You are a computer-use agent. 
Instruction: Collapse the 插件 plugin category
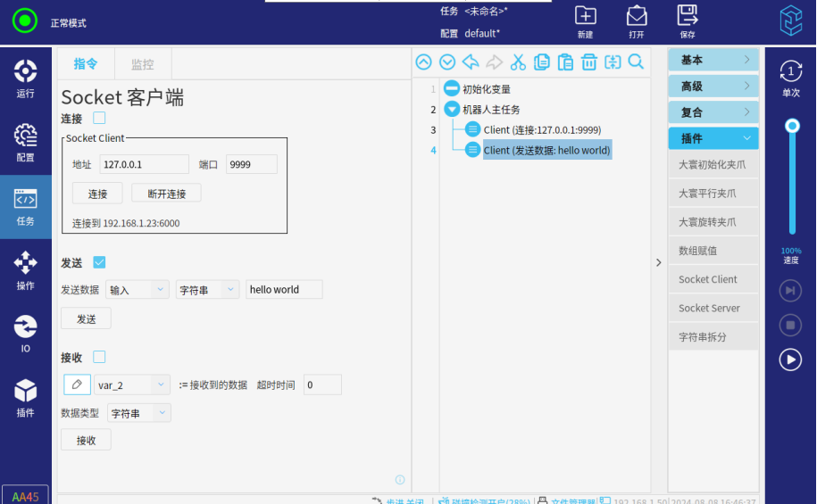click(713, 138)
